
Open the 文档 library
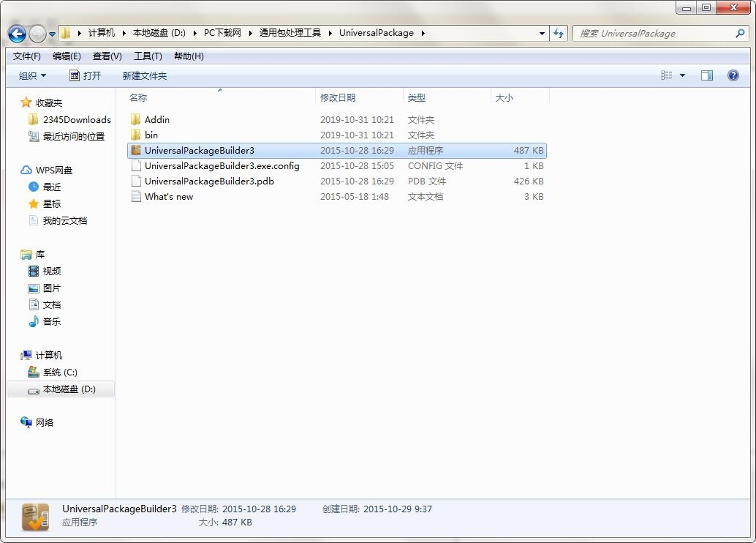[45, 304]
